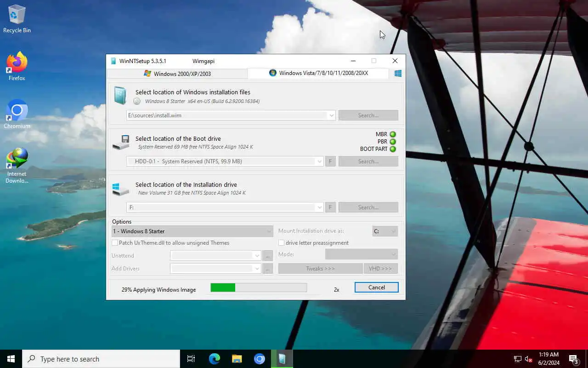Select the Firefox desktop shortcut
The height and width of the screenshot is (368, 588).
(x=17, y=67)
